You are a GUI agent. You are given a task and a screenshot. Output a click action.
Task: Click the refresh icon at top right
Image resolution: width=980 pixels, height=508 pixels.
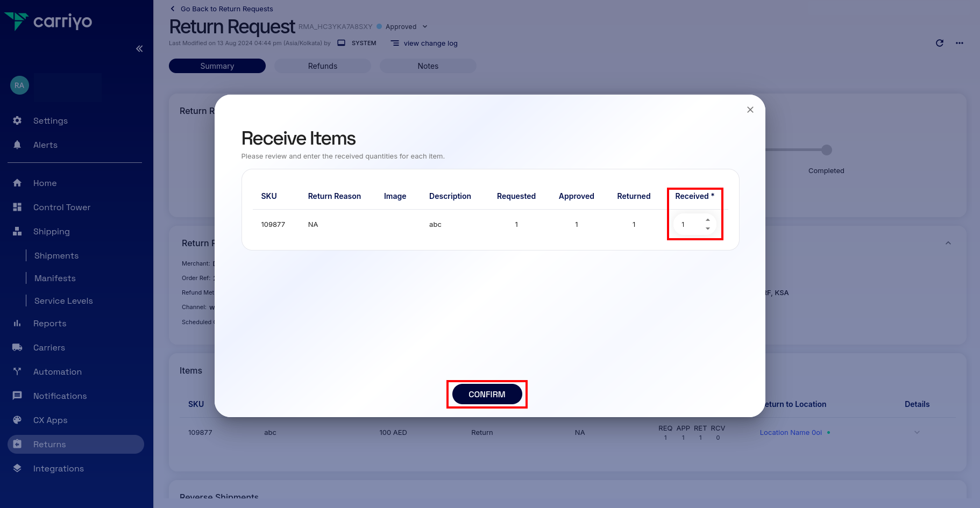pyautogui.click(x=939, y=43)
